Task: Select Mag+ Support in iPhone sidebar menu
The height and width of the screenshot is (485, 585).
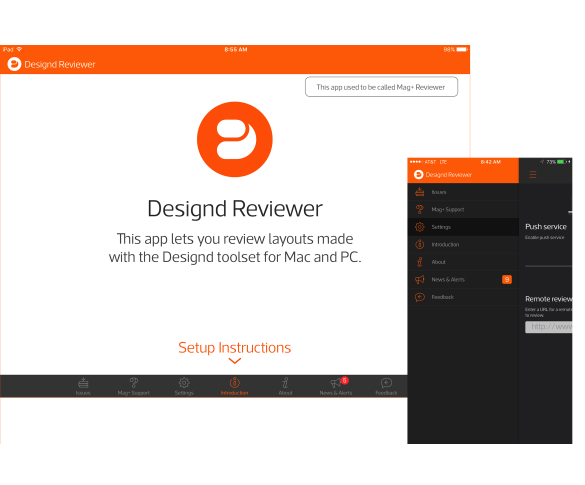Action: click(x=448, y=210)
